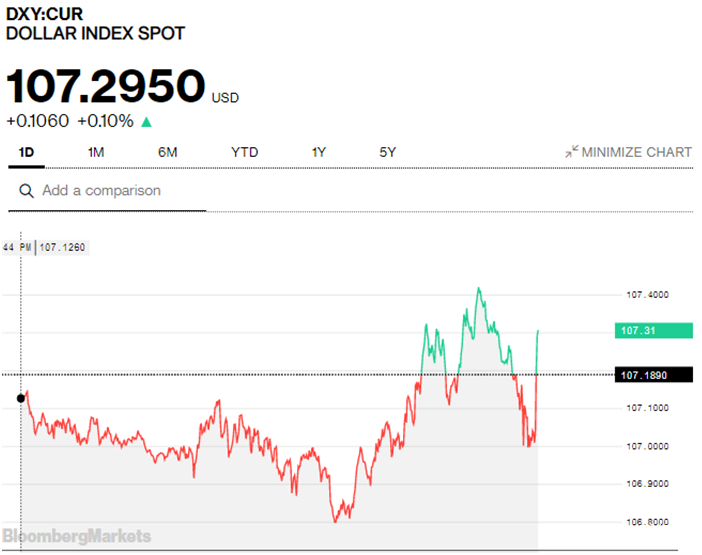
Task: Click the black dot at chart start
Action: point(21,398)
